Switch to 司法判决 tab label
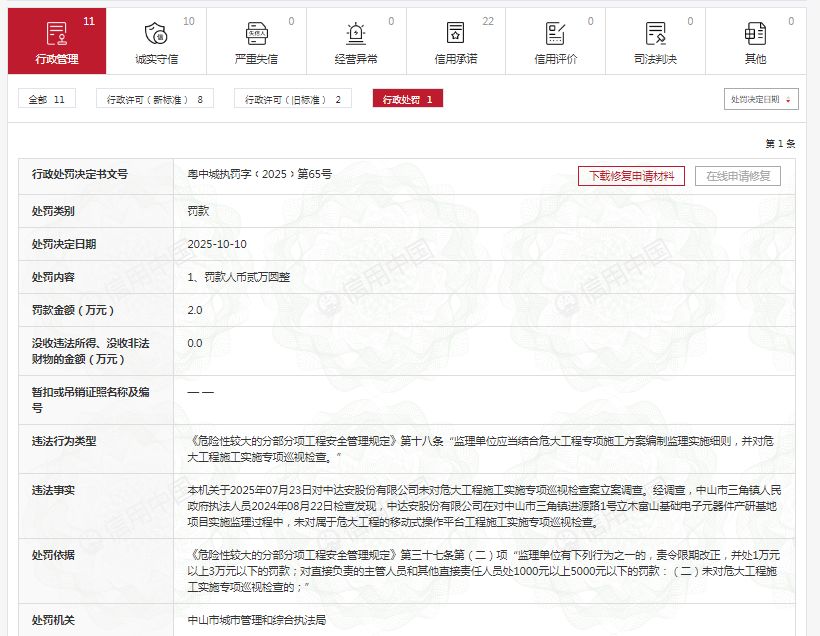Screen dimensions: 820x636 point(655,59)
